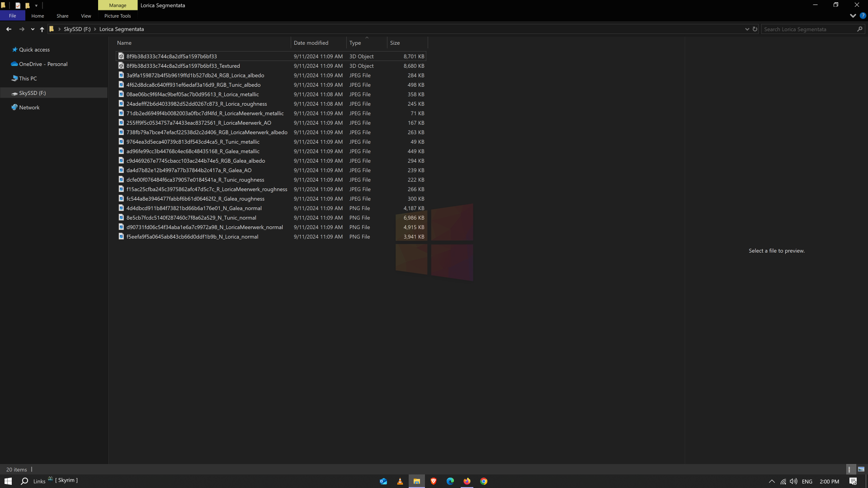This screenshot has width=868, height=488.
Task: Show hidden system tray icons
Action: coord(772,481)
